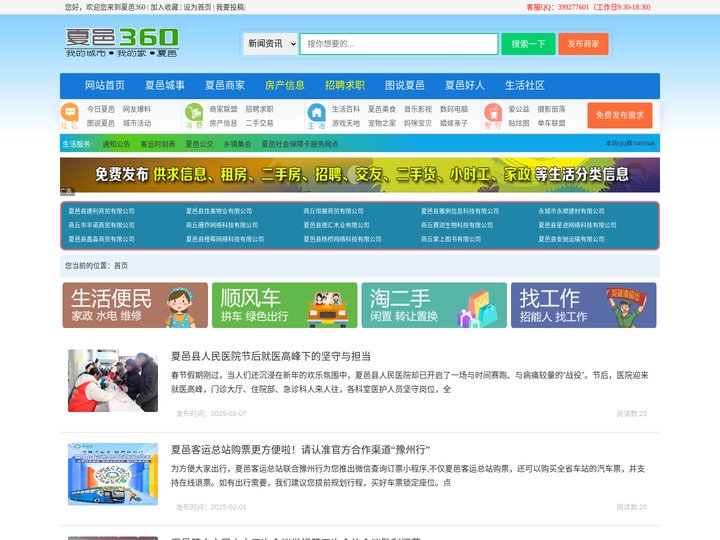Open the 图说夏邑 nav tab
The width and height of the screenshot is (720, 540).
point(405,85)
